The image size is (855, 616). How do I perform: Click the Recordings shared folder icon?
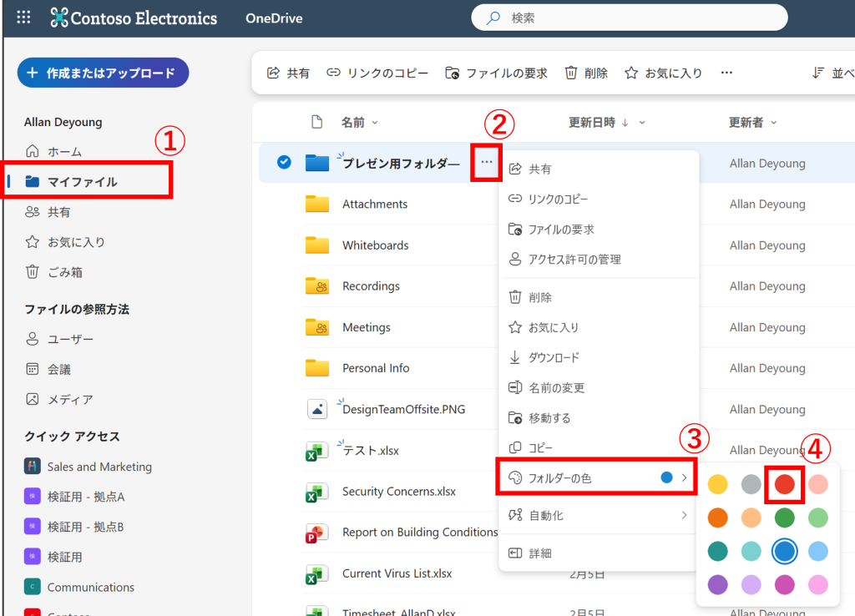point(316,286)
